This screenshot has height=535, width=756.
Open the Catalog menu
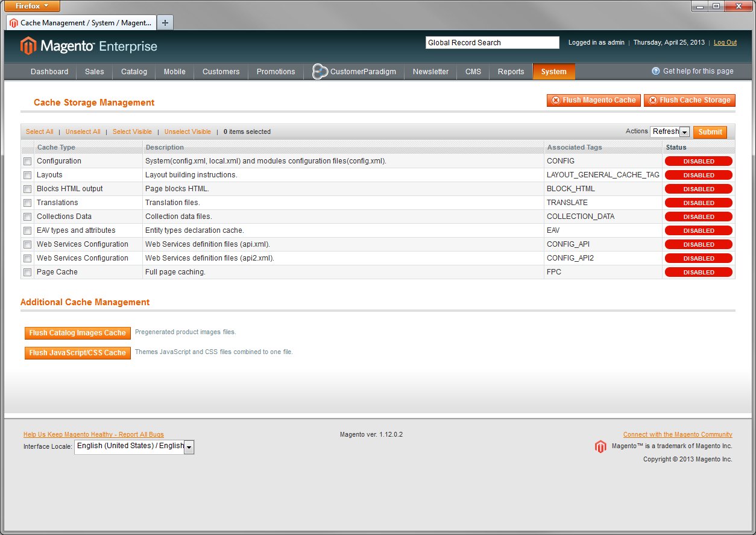click(134, 71)
